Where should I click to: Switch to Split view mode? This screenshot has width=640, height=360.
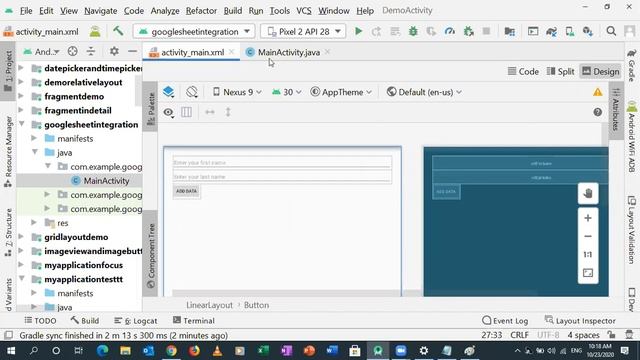click(560, 71)
